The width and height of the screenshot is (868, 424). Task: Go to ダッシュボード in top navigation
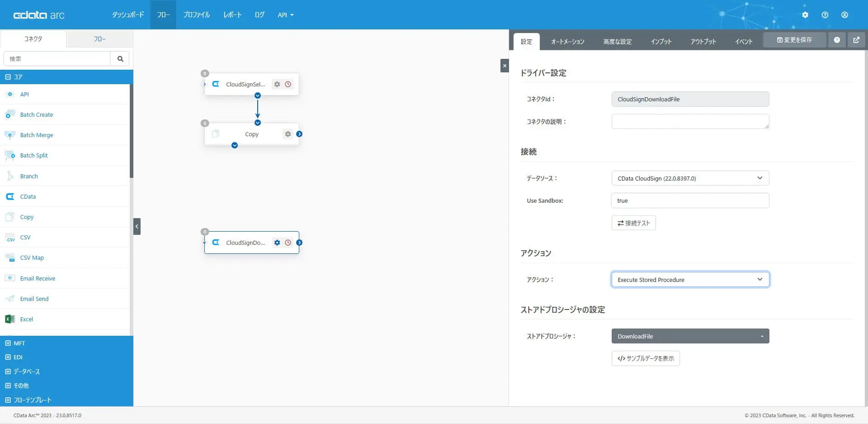pyautogui.click(x=128, y=15)
